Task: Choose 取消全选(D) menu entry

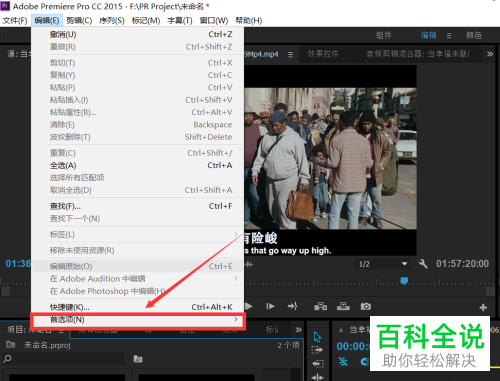Action: (x=138, y=190)
